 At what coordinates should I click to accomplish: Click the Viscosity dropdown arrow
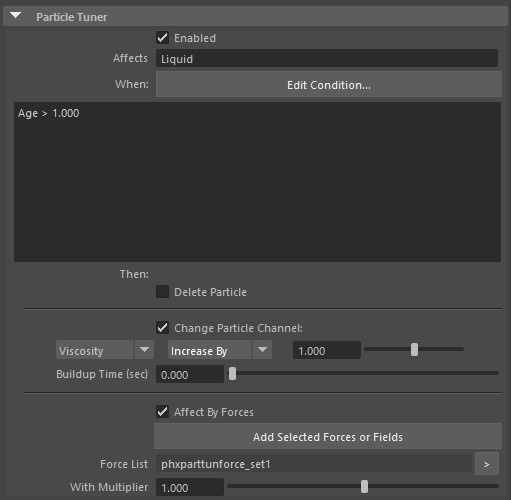pyautogui.click(x=144, y=350)
